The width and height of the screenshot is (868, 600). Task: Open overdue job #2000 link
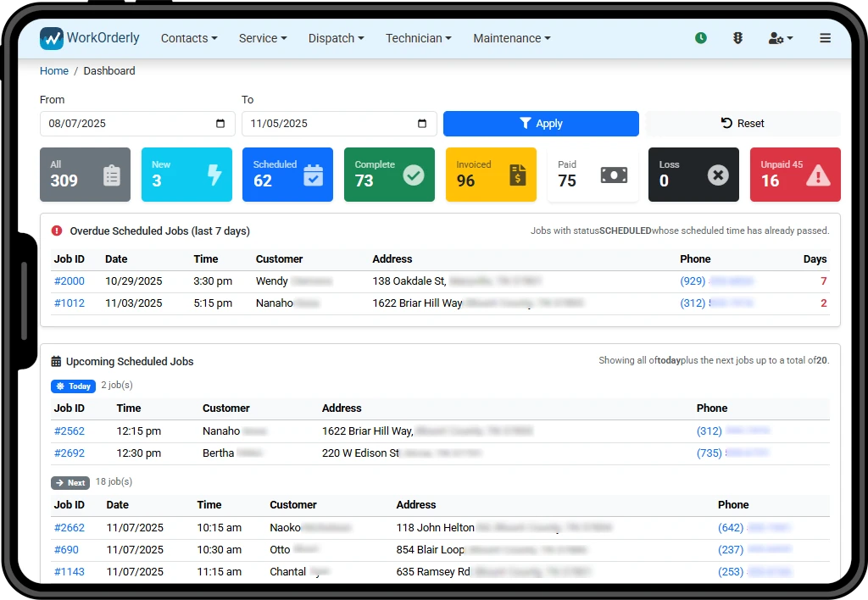(70, 281)
